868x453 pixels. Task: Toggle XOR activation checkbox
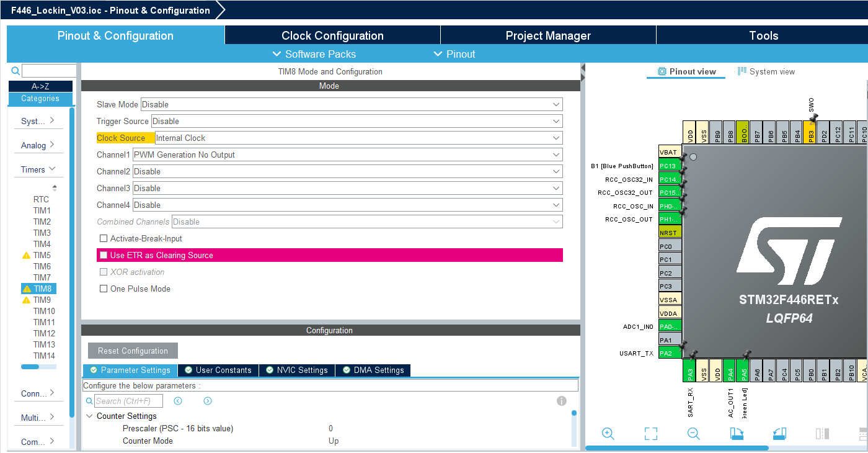click(x=104, y=272)
